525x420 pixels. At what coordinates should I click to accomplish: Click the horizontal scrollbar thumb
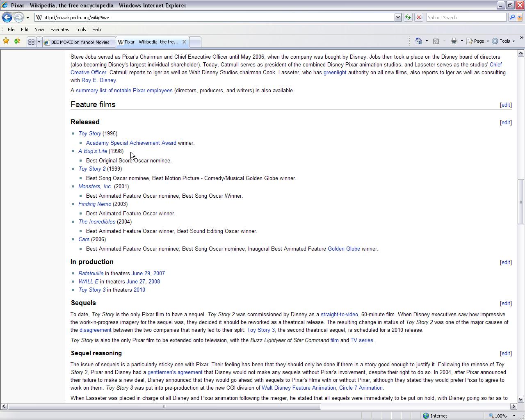(164, 406)
